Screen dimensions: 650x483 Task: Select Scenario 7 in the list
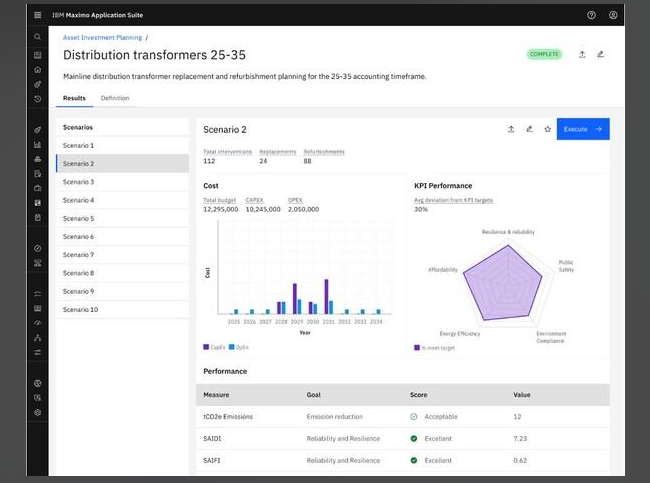[x=122, y=255]
